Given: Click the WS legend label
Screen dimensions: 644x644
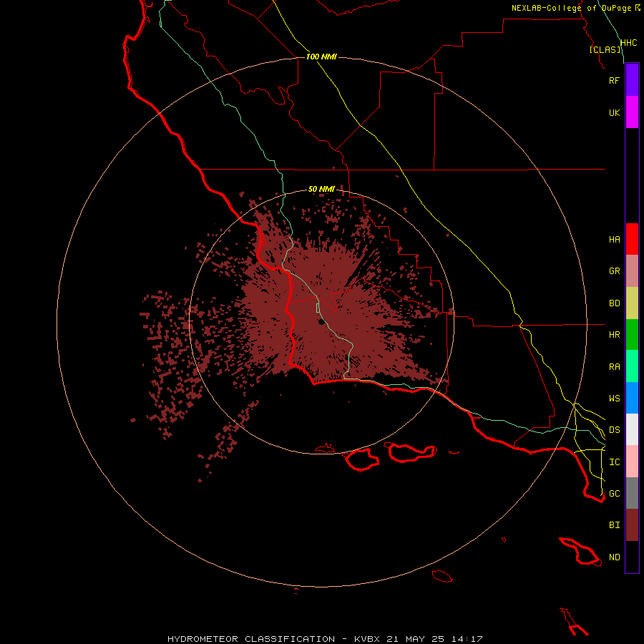Looking at the screenshot, I should (x=614, y=398).
